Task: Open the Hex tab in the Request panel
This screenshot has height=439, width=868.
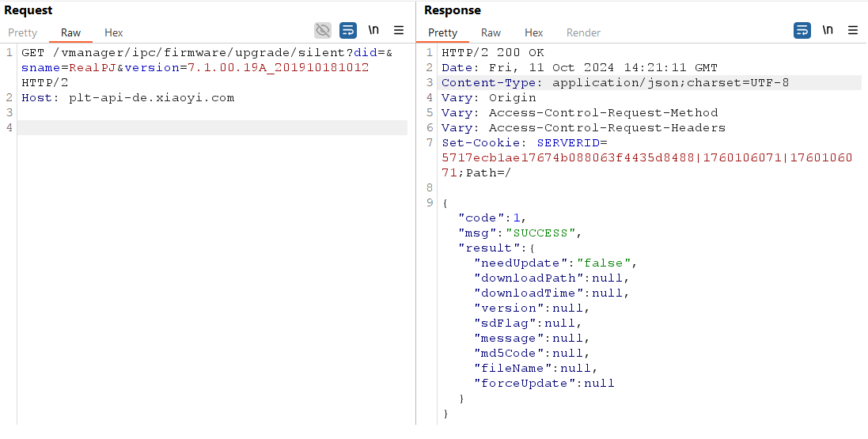Action: pyautogui.click(x=114, y=32)
